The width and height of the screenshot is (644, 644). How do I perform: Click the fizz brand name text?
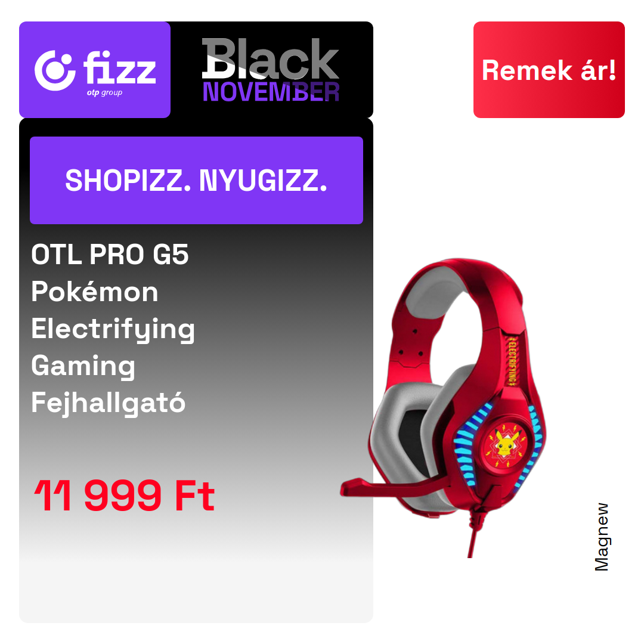[x=120, y=67]
